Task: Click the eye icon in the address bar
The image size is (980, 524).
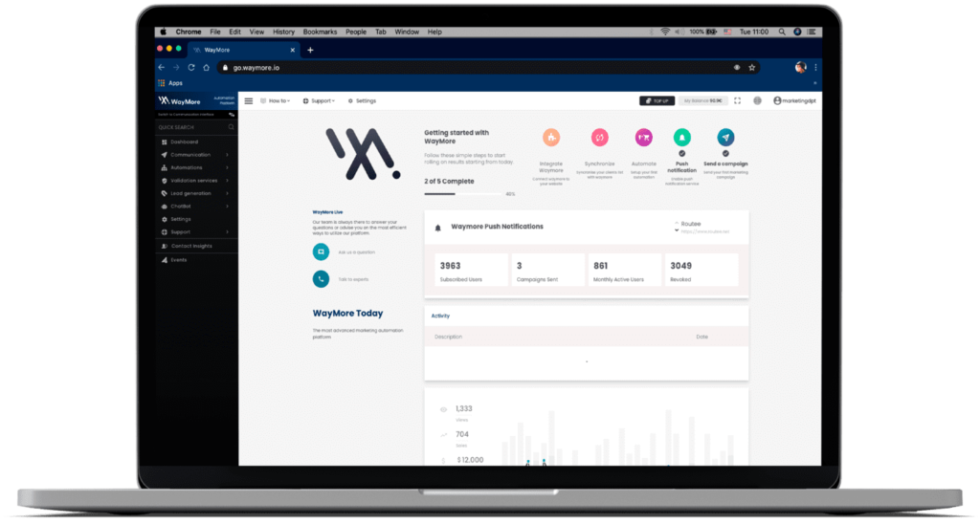Action: point(737,68)
